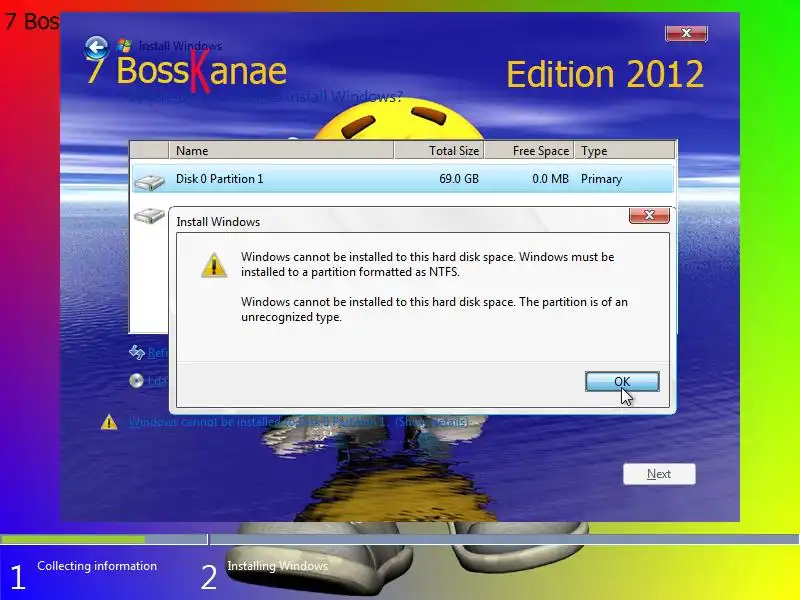
Task: Click the Disk 0 Partition 1 drive icon
Action: coord(149,182)
